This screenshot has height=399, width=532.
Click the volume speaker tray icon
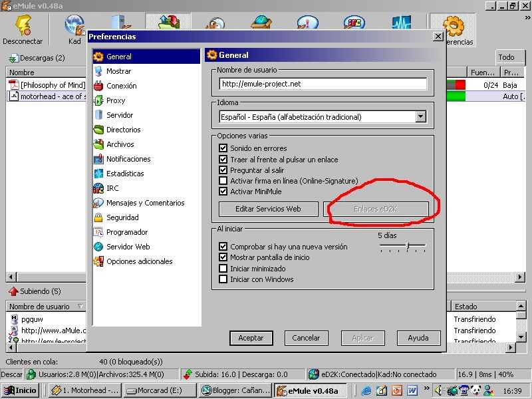[x=439, y=390]
